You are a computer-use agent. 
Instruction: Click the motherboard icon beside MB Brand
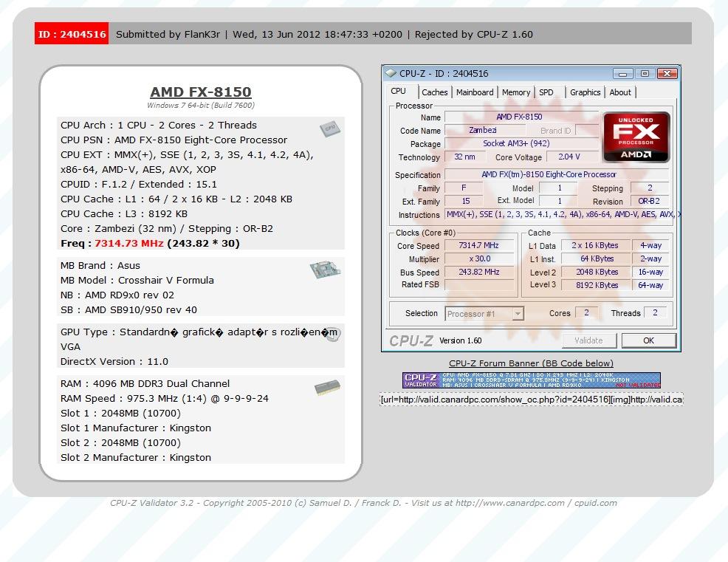point(325,269)
